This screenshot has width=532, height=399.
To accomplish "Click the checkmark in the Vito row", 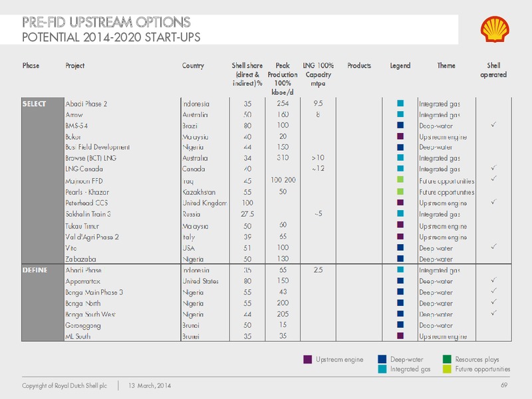I will click(493, 246).
